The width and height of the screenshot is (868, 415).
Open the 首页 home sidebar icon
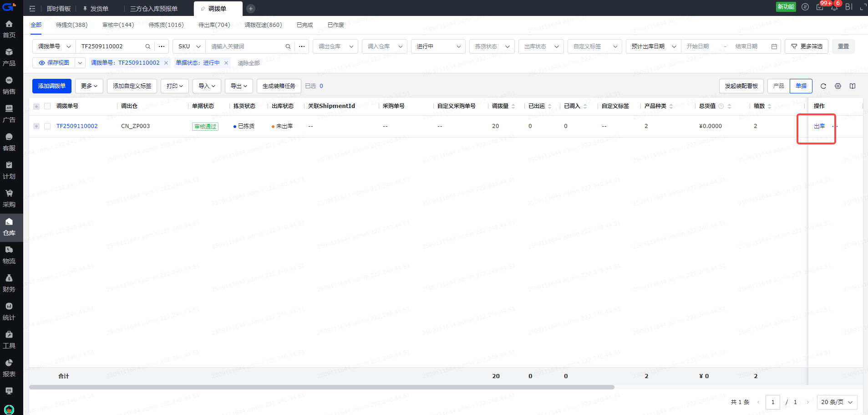[9, 29]
